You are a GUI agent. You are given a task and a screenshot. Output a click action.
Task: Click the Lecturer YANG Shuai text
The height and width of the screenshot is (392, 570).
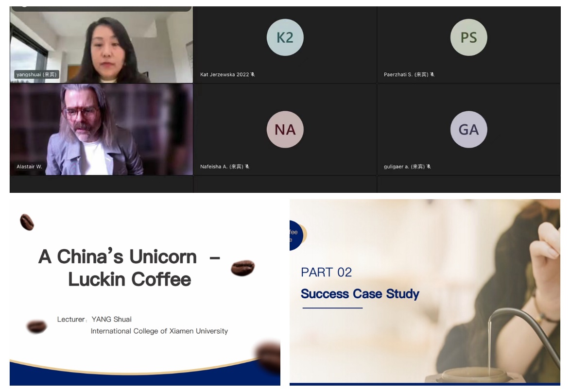(x=95, y=319)
